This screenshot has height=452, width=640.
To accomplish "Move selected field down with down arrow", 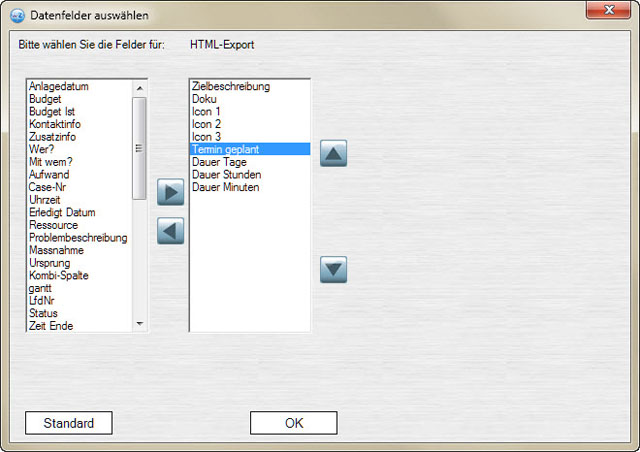I will (333, 269).
